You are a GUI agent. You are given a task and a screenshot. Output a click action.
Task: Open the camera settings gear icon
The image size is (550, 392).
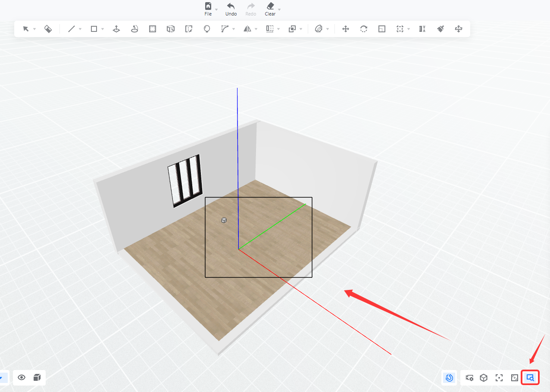coord(469,378)
